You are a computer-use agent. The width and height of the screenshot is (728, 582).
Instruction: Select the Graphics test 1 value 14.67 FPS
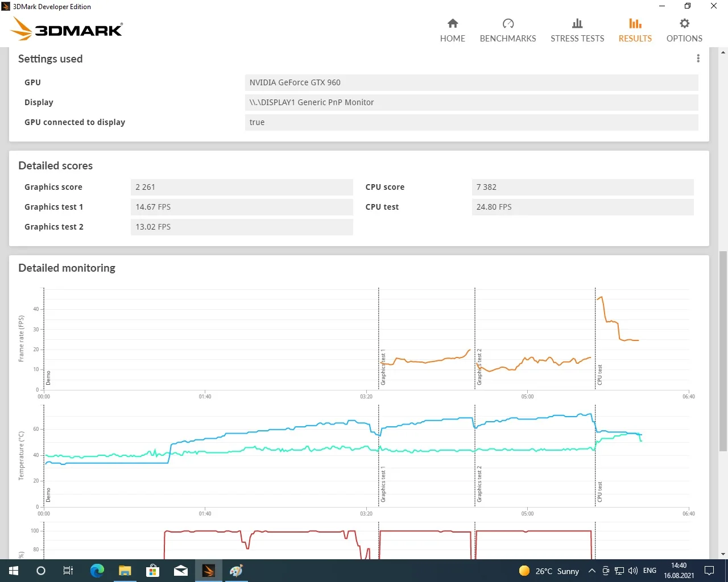point(242,207)
